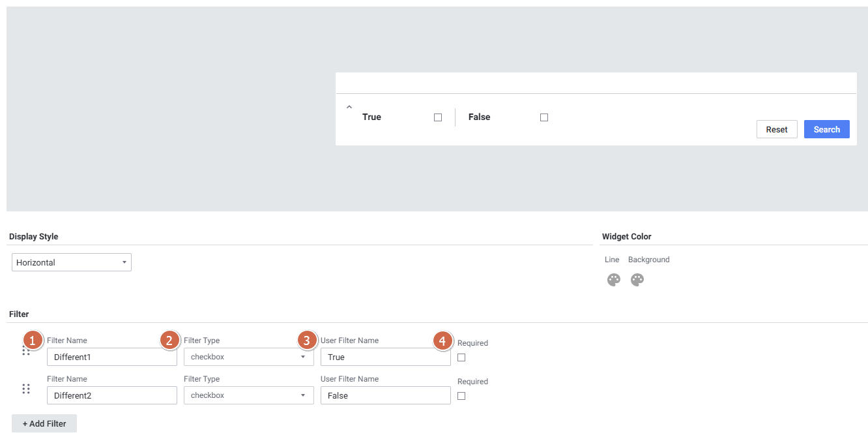The image size is (868, 439).
Task: Enable Required for the Different2 filter
Action: click(x=461, y=396)
